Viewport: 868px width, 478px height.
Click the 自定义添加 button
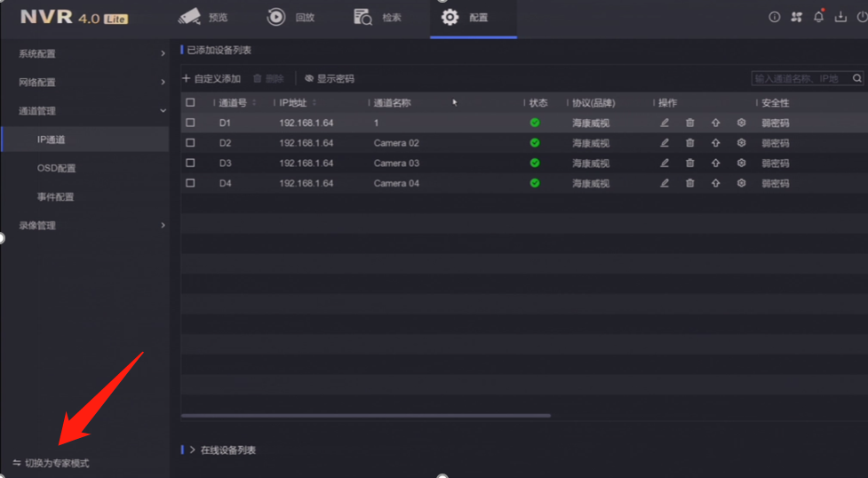coord(211,78)
